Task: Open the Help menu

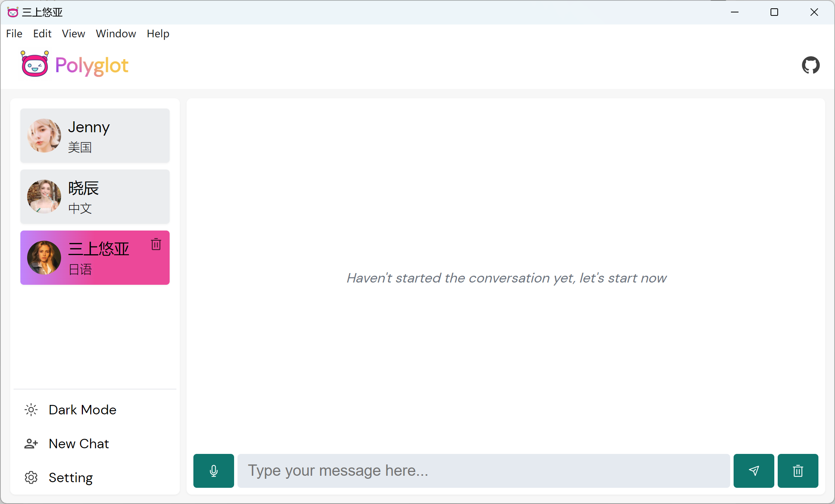Action: [x=158, y=34]
